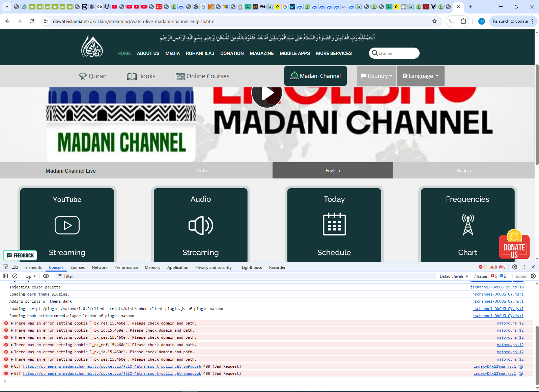
Task: Open Audio Streaming speaker icon
Action: point(201,225)
